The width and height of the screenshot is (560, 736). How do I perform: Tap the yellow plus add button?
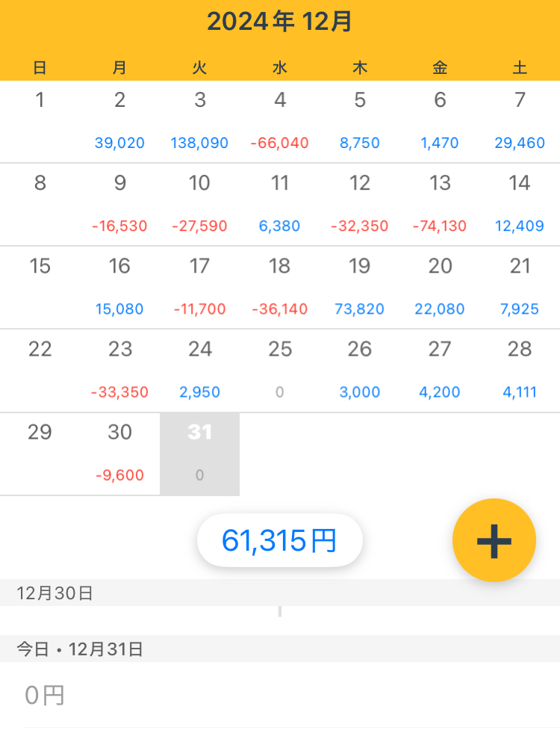[494, 540]
